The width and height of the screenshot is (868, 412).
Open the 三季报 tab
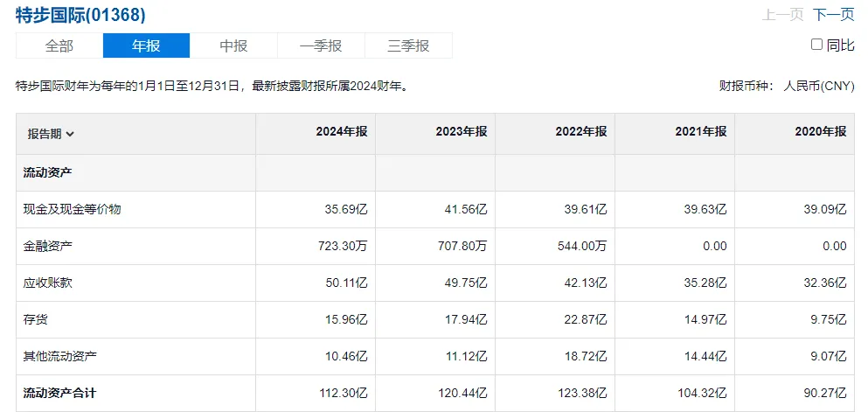click(408, 45)
